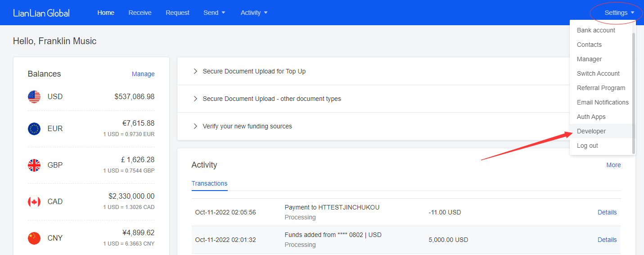The height and width of the screenshot is (255, 644).
Task: Click the CNY flag icon
Action: pos(34,238)
